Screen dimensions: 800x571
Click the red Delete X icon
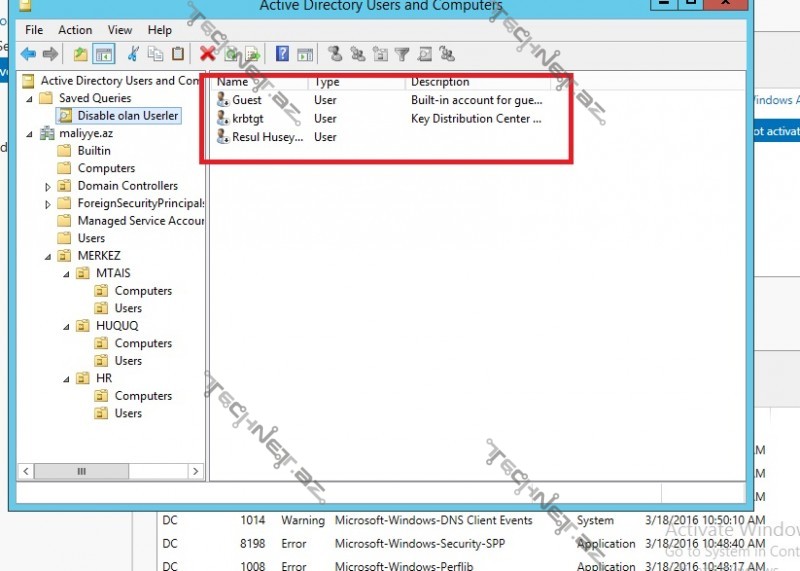[207, 54]
